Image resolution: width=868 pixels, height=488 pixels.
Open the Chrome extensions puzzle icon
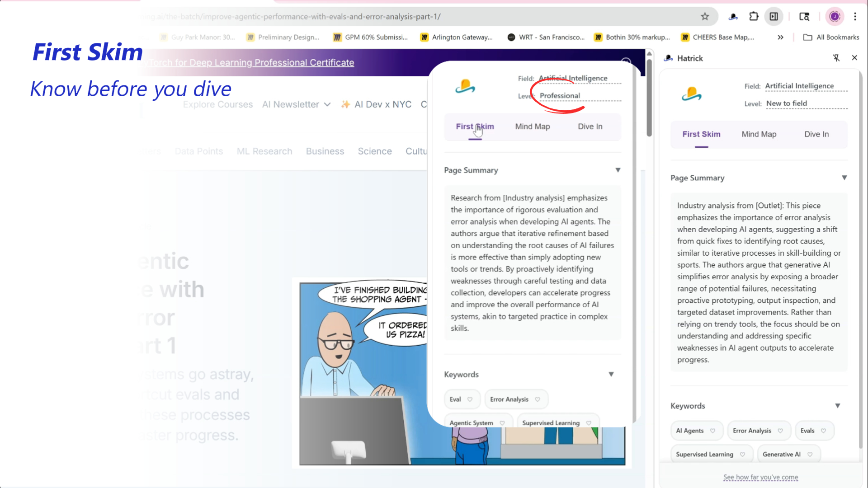click(754, 17)
